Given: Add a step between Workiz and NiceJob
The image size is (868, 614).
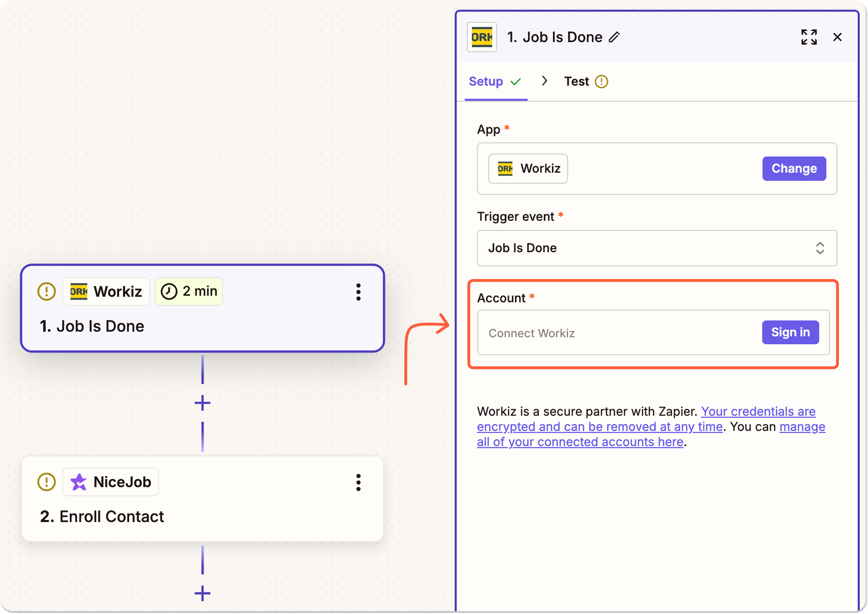Looking at the screenshot, I should click(202, 403).
